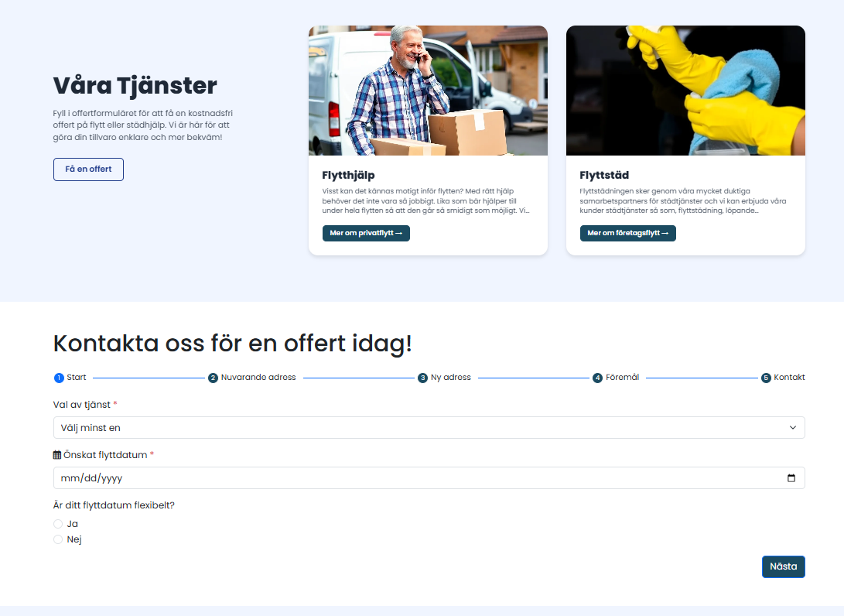Select the Nej radio button
The width and height of the screenshot is (844, 616).
58,539
